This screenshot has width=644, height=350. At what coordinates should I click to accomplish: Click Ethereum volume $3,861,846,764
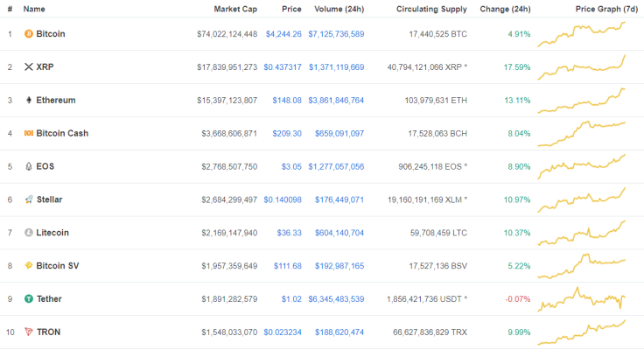[x=336, y=101]
